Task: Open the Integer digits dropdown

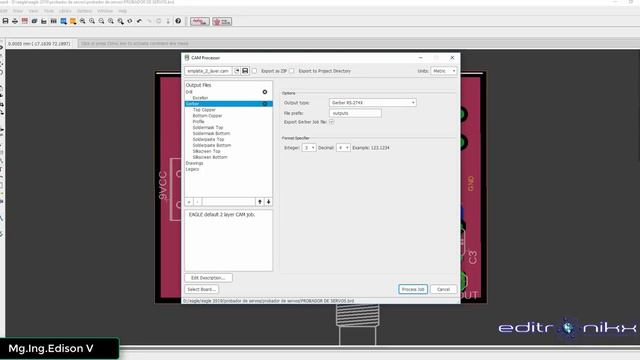Action: tap(309, 148)
